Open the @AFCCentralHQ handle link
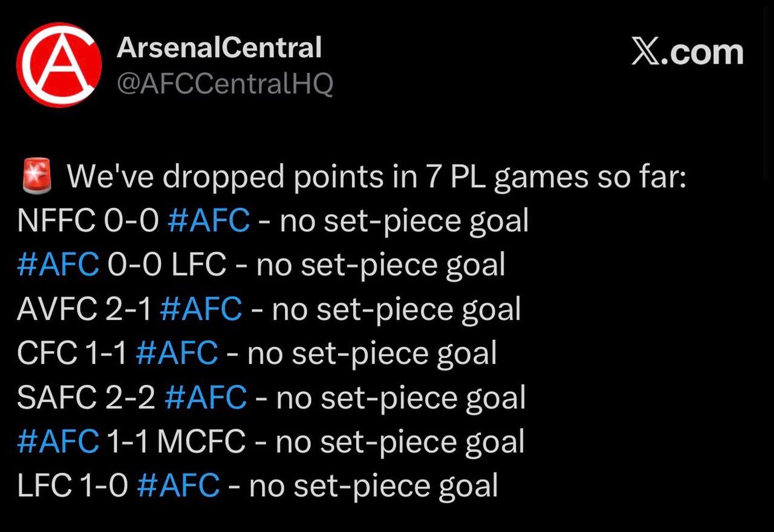 coord(225,84)
